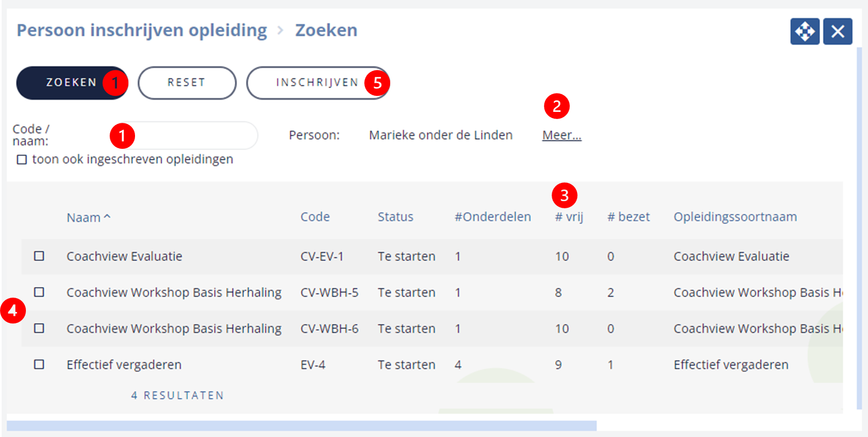Sort by the # vrij column header
This screenshot has width=868, height=437.
pyautogui.click(x=569, y=217)
